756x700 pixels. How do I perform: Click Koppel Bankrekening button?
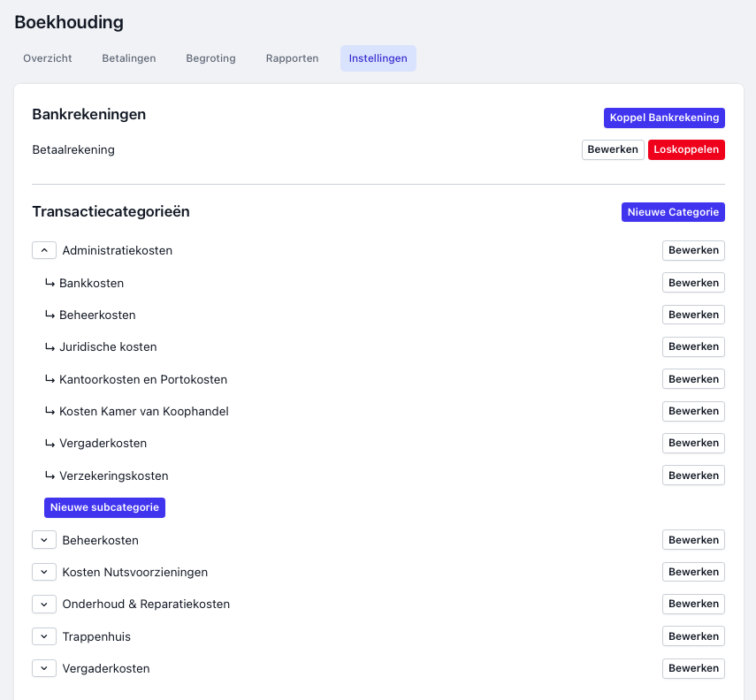click(x=664, y=118)
